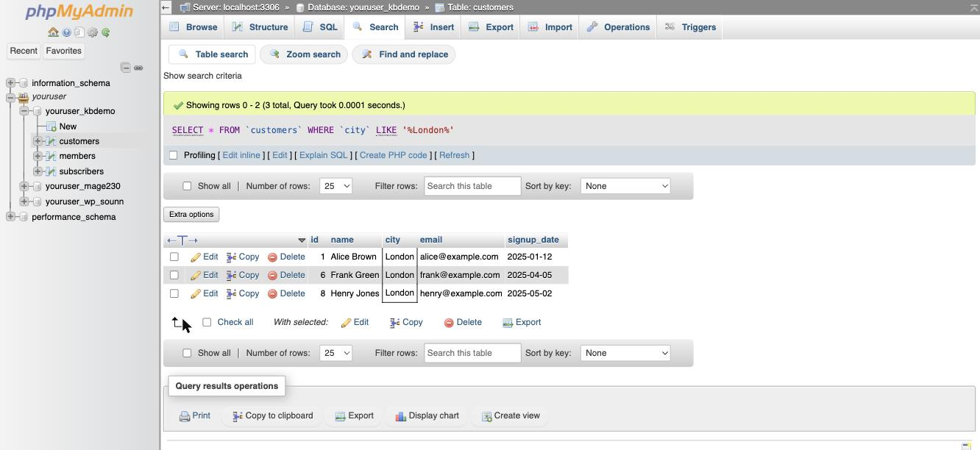Expand the performance_schema database node

point(10,217)
